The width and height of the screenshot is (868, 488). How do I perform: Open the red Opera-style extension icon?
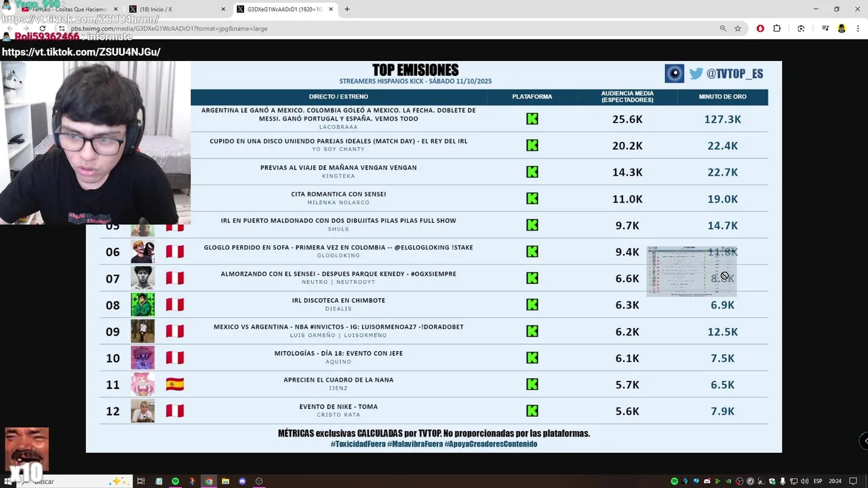(x=760, y=28)
